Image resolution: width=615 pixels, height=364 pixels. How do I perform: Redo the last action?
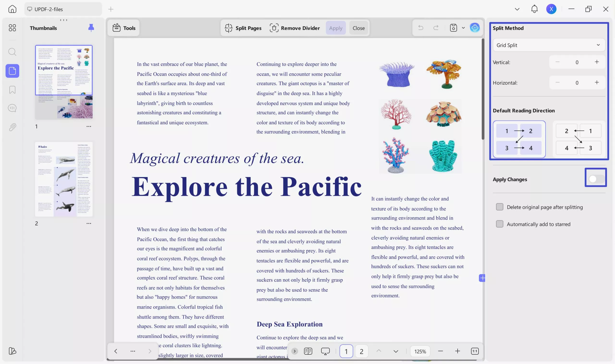point(436,28)
